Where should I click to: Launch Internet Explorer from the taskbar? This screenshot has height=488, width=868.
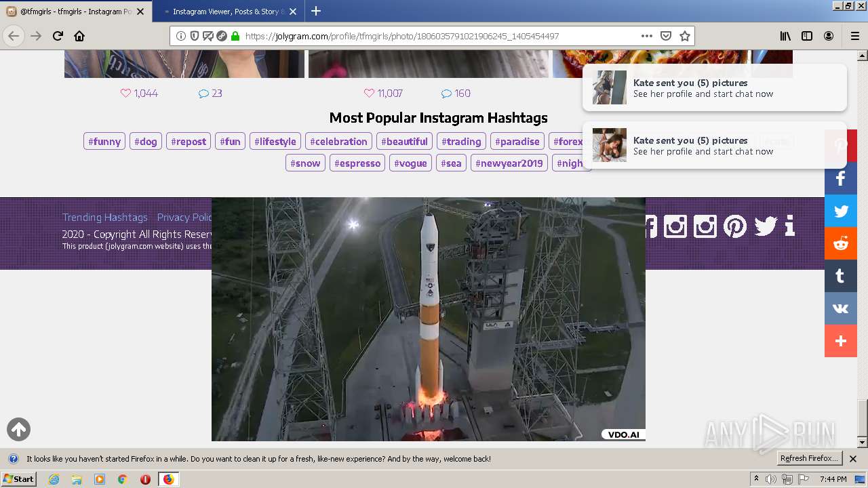tap(54, 479)
